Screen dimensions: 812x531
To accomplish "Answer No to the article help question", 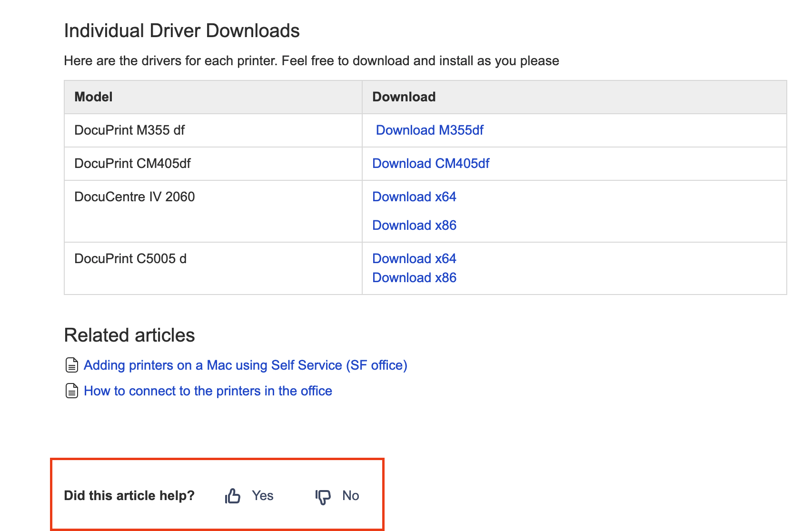I will (351, 495).
